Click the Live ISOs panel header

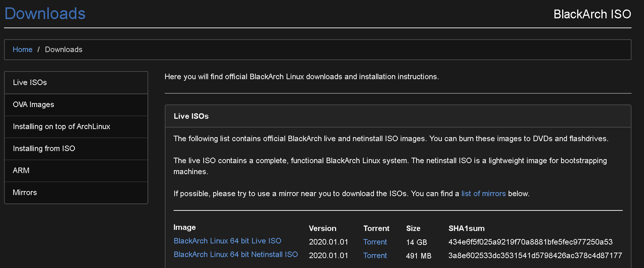(398, 116)
